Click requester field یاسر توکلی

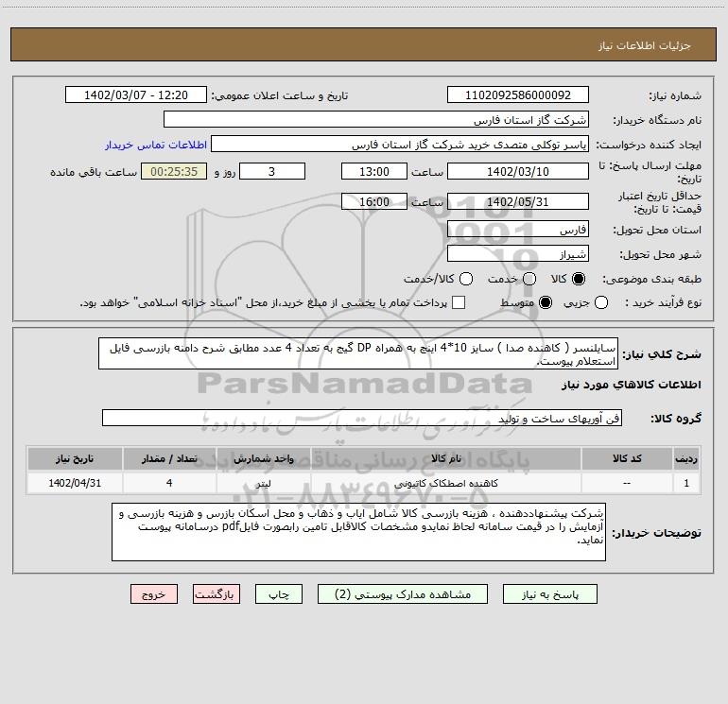click(x=400, y=145)
